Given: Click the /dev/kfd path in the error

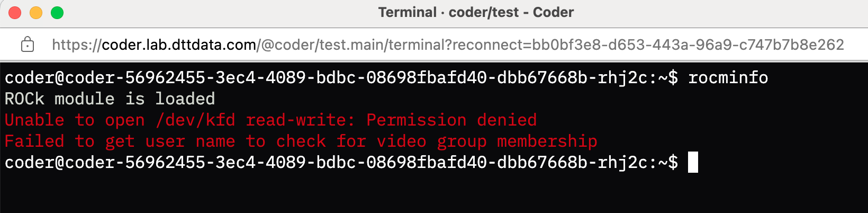Looking at the screenshot, I should click(195, 120).
